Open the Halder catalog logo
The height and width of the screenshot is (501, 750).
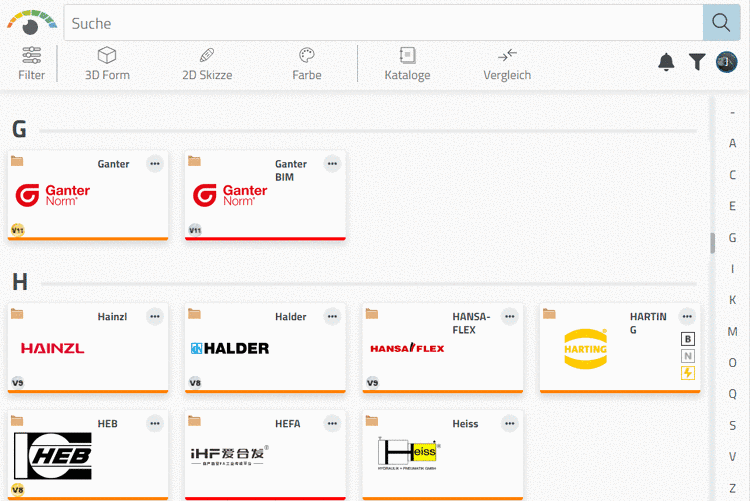pos(230,348)
